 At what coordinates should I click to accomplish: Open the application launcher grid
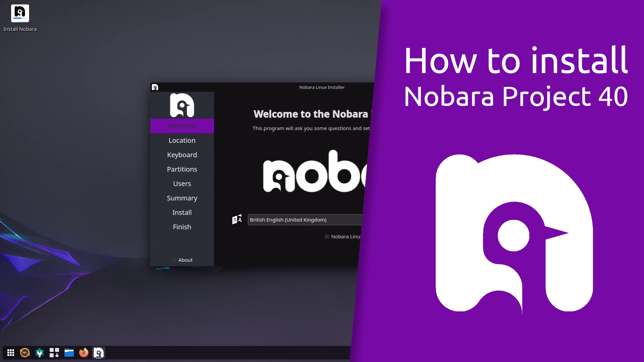coord(11,353)
